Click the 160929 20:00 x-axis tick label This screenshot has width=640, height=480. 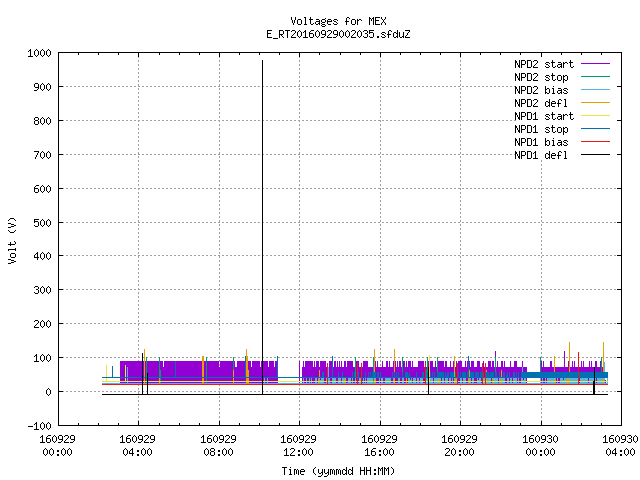click(460, 446)
